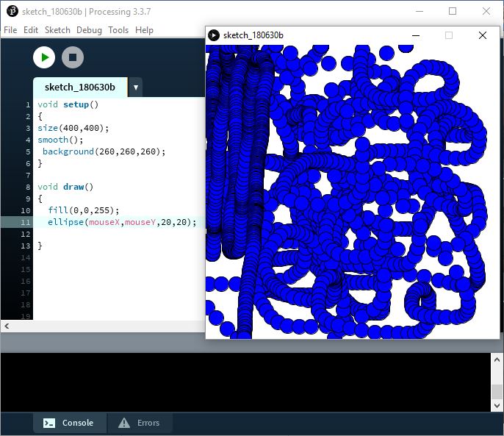
Task: Click the 'void draw()' line
Action: pyautogui.click(x=65, y=187)
